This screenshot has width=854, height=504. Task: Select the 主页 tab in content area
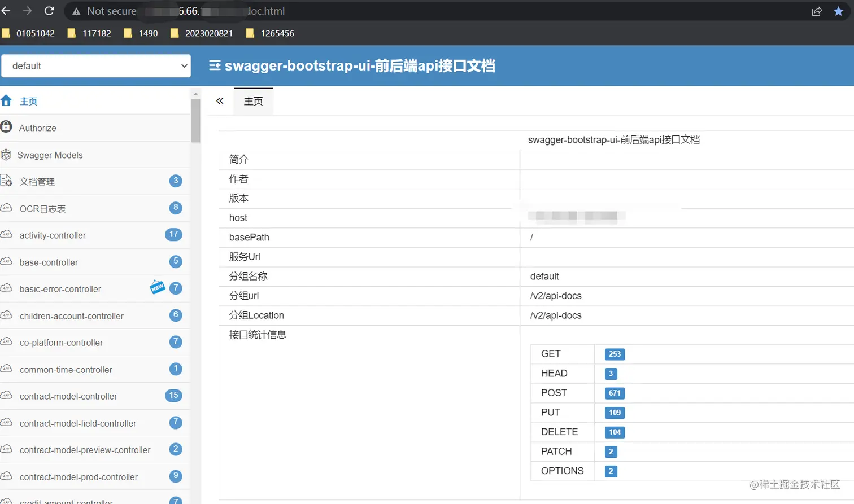[253, 101]
